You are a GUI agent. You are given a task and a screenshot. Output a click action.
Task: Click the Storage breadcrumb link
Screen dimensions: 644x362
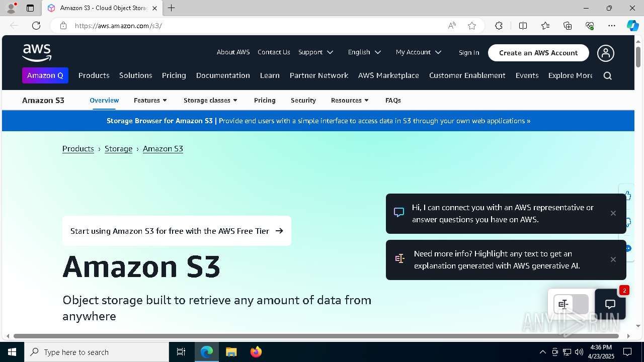click(119, 149)
